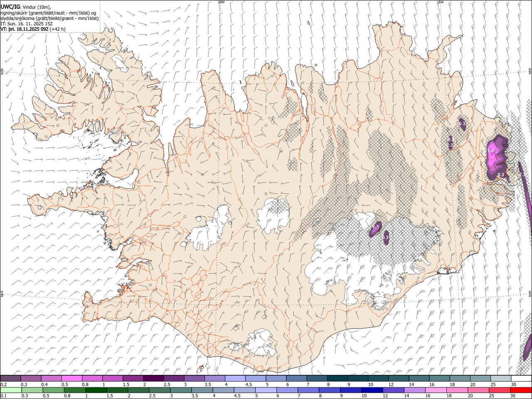Pick the 1.5 swatch on the purple snow scale
Viewport: 532px width, 399px height.
[x=133, y=378]
